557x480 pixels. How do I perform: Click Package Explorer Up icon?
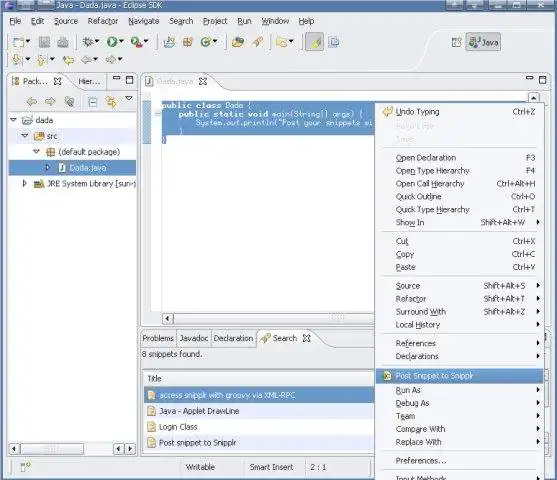pyautogui.click(x=69, y=102)
